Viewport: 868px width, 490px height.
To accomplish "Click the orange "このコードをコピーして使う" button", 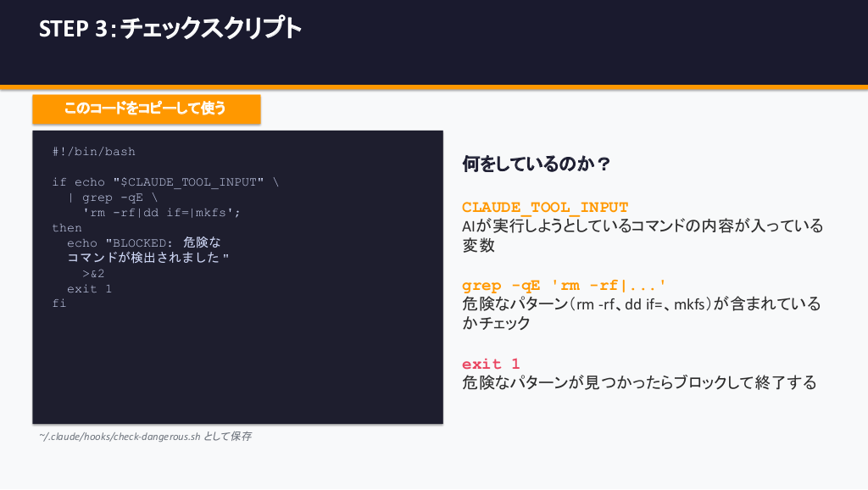I will [x=146, y=109].
